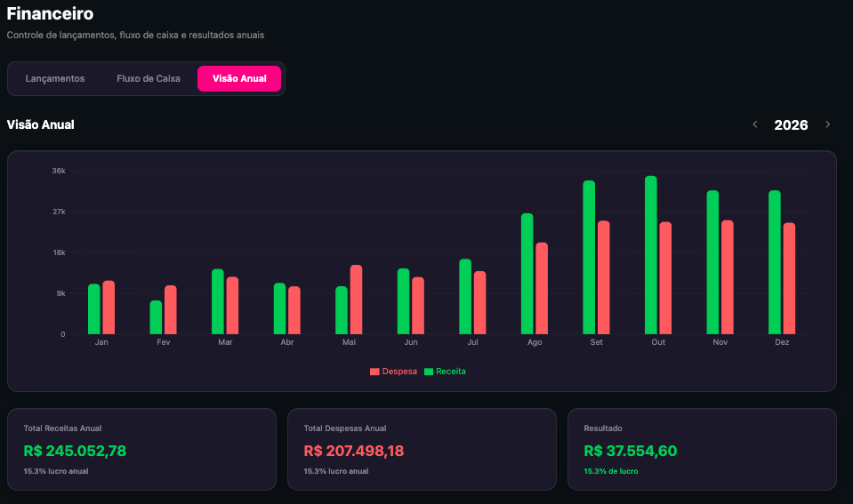Select the green Jun receita bar
The image size is (853, 504).
404,301
